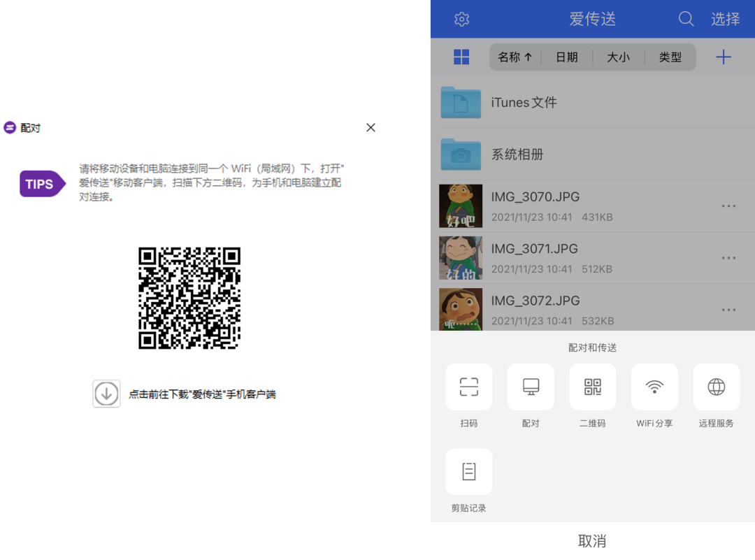Click the purple 配对 dialog logo icon
The height and width of the screenshot is (560, 755).
[10, 128]
